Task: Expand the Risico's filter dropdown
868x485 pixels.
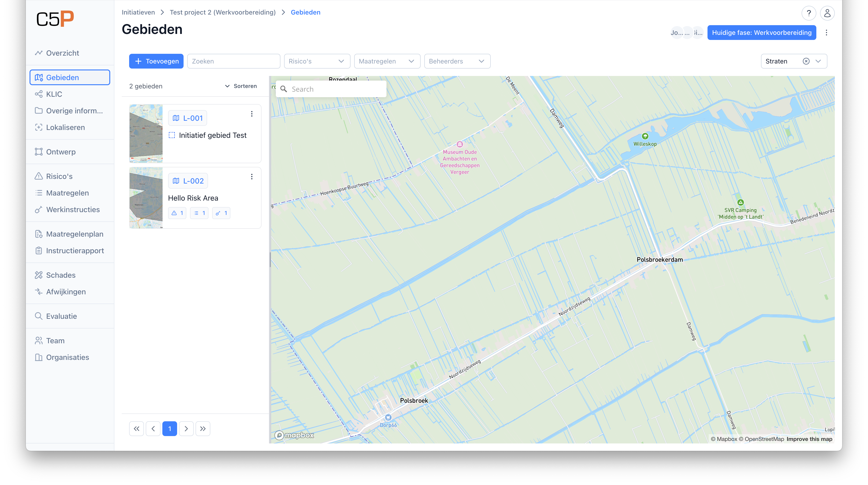Action: pos(317,61)
